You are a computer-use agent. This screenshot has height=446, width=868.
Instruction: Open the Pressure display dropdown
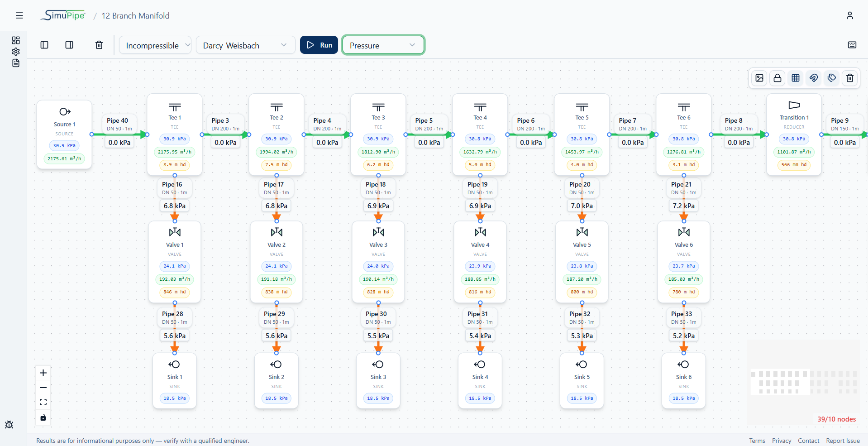(383, 45)
